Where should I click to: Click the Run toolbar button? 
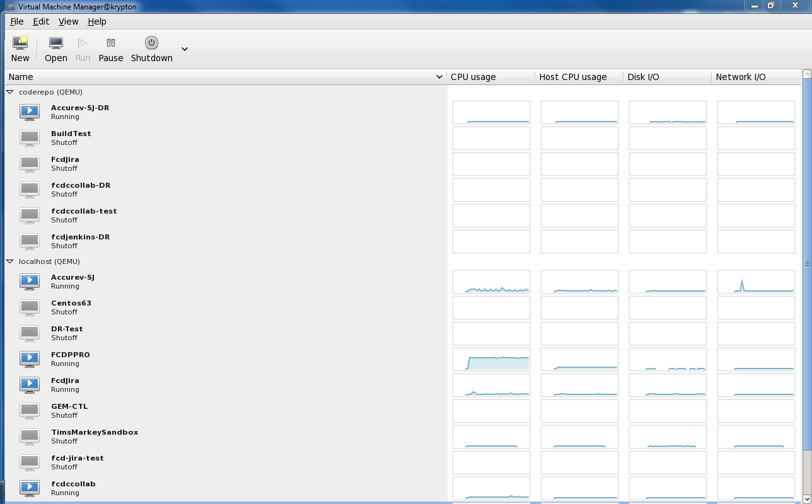tap(83, 50)
